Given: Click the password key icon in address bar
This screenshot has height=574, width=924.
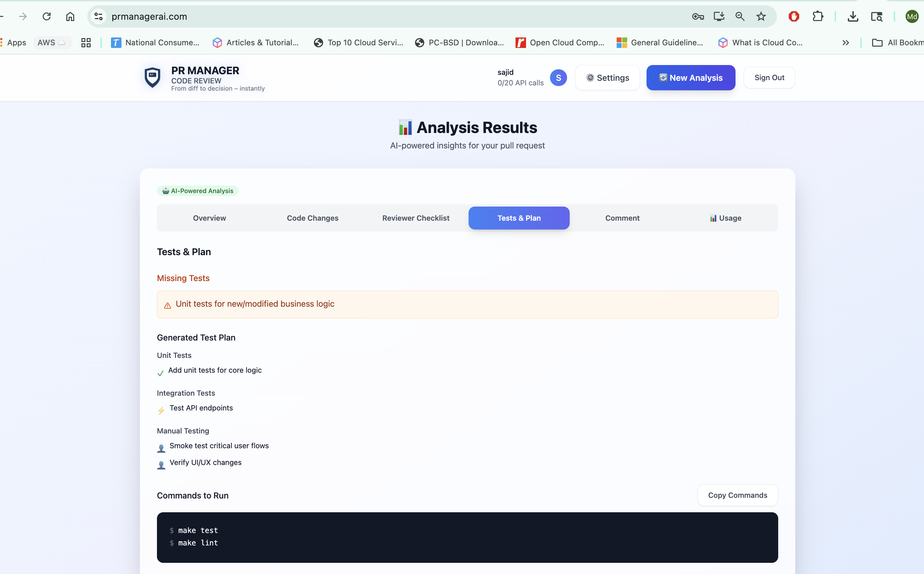Looking at the screenshot, I should click(x=698, y=16).
